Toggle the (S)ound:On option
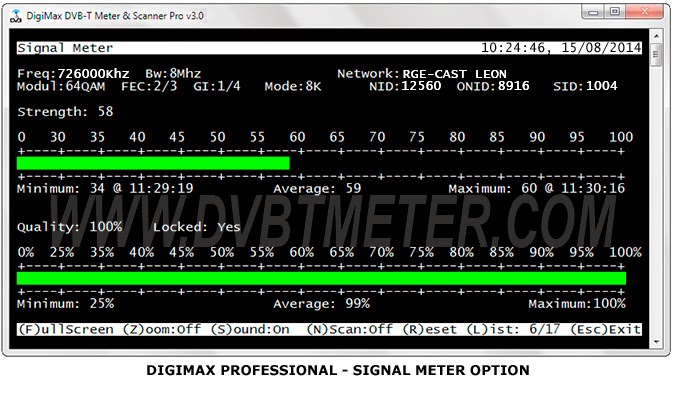The width and height of the screenshot is (674, 394). [x=250, y=330]
